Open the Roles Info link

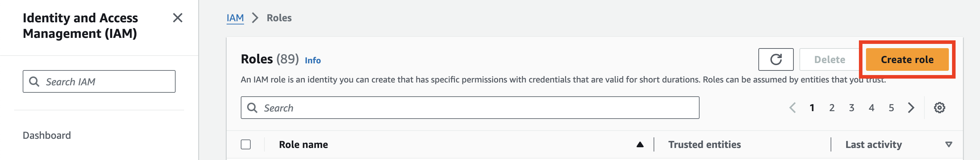[x=312, y=61]
